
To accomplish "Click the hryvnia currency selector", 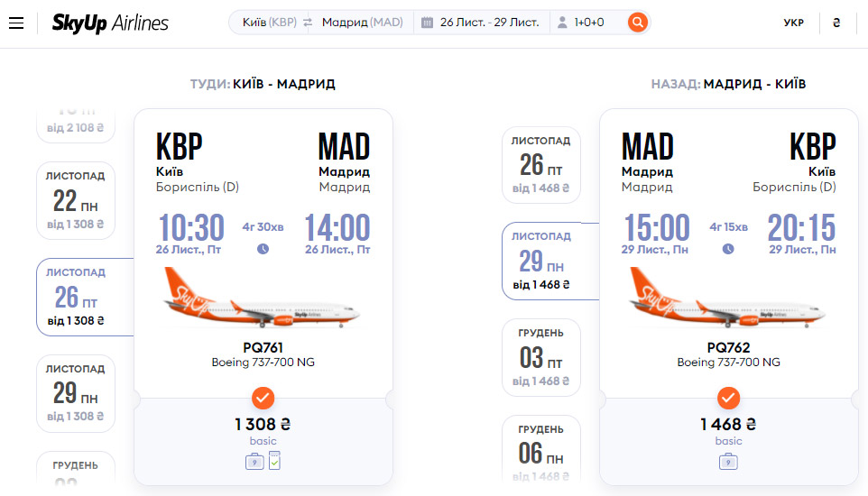I will pyautogui.click(x=836, y=23).
